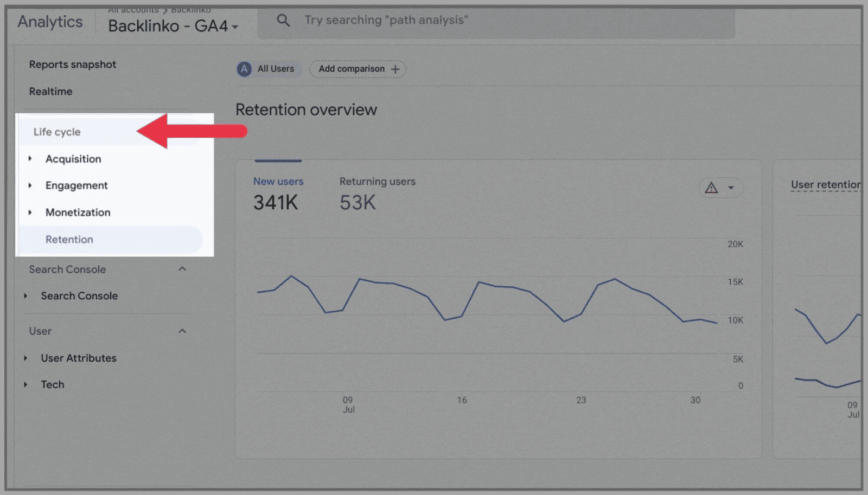The width and height of the screenshot is (868, 495).
Task: Select the Monetization menu item
Action: coord(78,212)
